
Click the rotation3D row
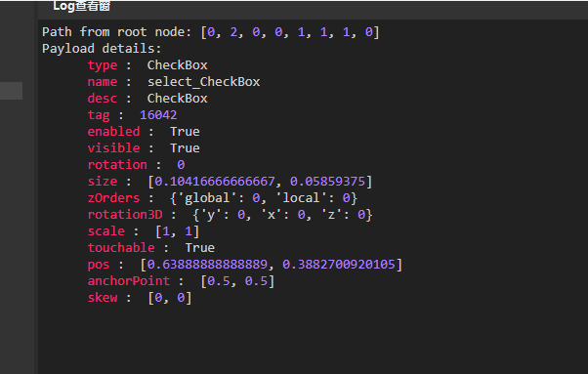click(231, 215)
